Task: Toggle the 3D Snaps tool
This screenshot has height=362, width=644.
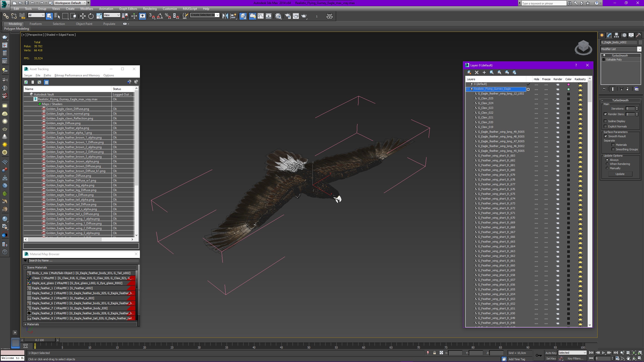Action: point(152,16)
